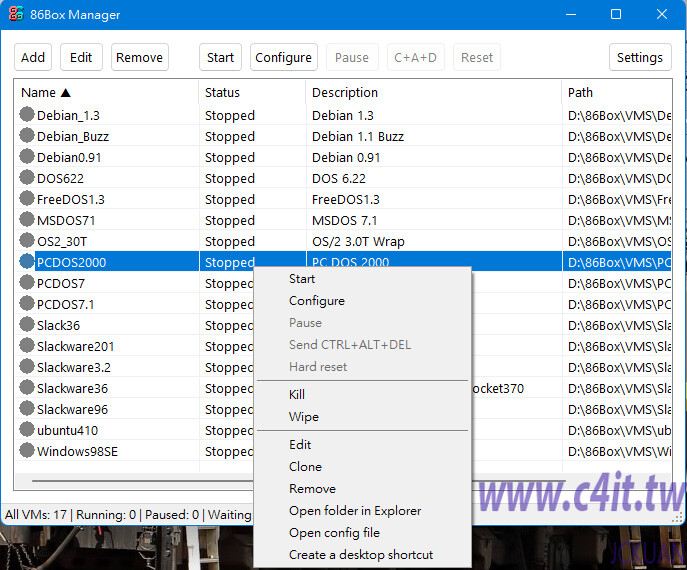Click the FreeDOS1.3 status icon
Viewport: 687px width, 570px height.
[27, 199]
